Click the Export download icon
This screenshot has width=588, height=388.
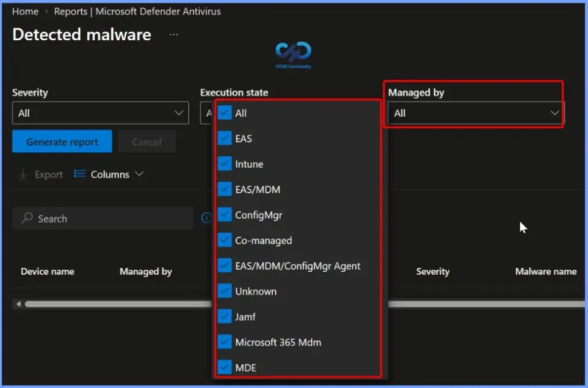(23, 174)
